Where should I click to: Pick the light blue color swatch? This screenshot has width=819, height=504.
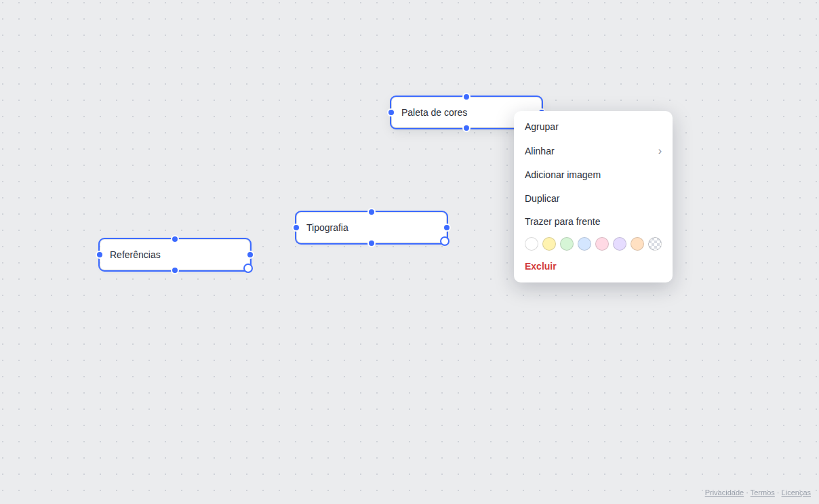coord(584,244)
